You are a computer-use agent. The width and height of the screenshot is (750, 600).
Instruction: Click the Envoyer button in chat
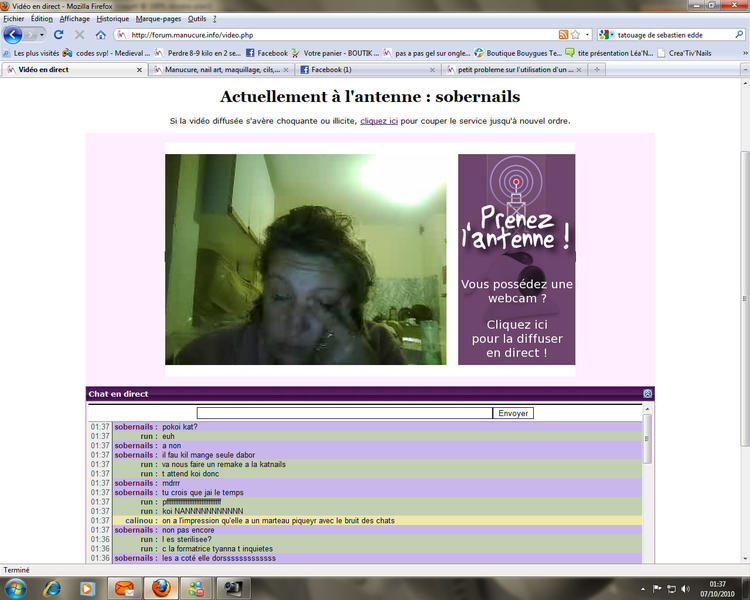pyautogui.click(x=513, y=413)
